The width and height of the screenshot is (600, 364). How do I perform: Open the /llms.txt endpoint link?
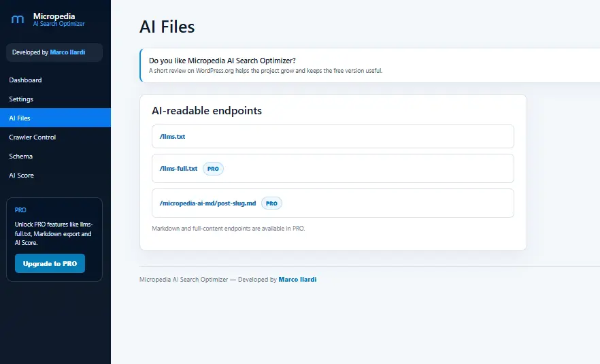coord(172,136)
